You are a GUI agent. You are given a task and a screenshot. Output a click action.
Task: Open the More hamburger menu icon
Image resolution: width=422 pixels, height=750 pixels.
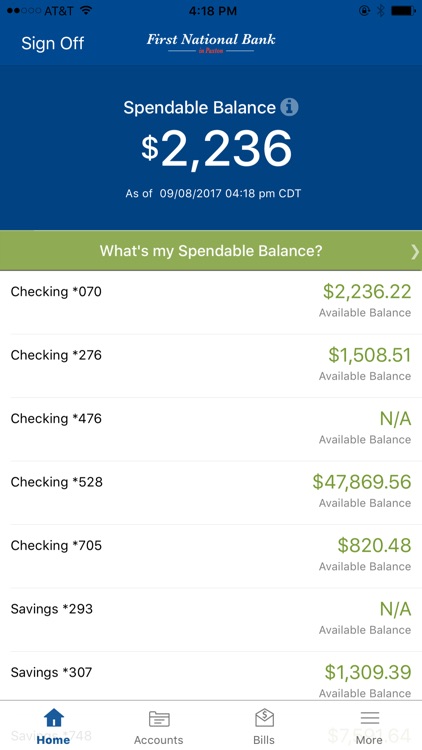coord(369,718)
